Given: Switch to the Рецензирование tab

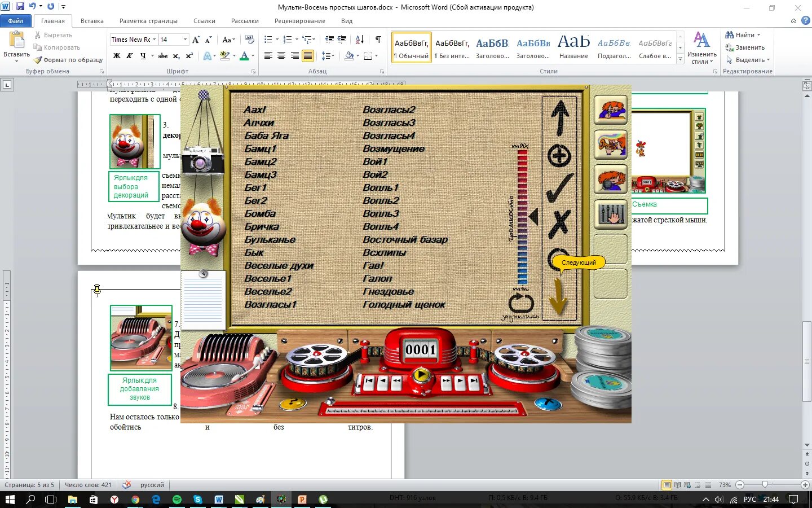Looking at the screenshot, I should point(299,21).
